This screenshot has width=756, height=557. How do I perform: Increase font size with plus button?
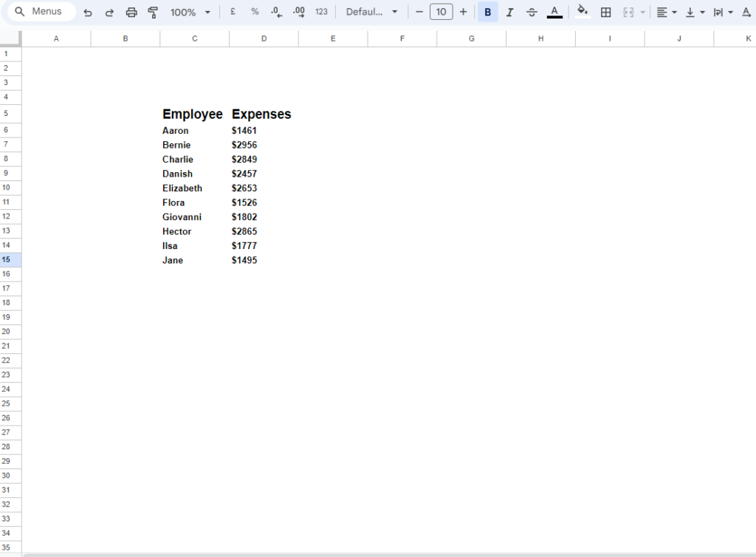point(463,12)
